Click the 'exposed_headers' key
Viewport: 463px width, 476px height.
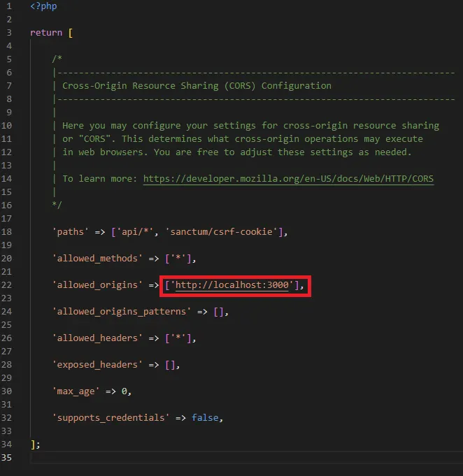coord(97,365)
